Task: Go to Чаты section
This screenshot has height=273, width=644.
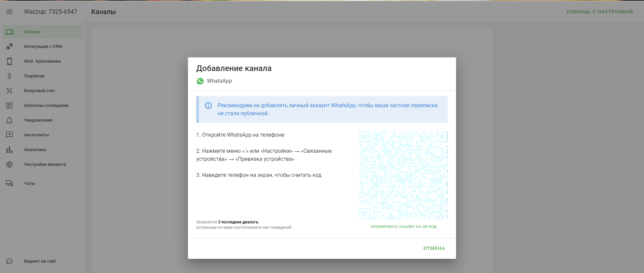Action: tap(30, 184)
